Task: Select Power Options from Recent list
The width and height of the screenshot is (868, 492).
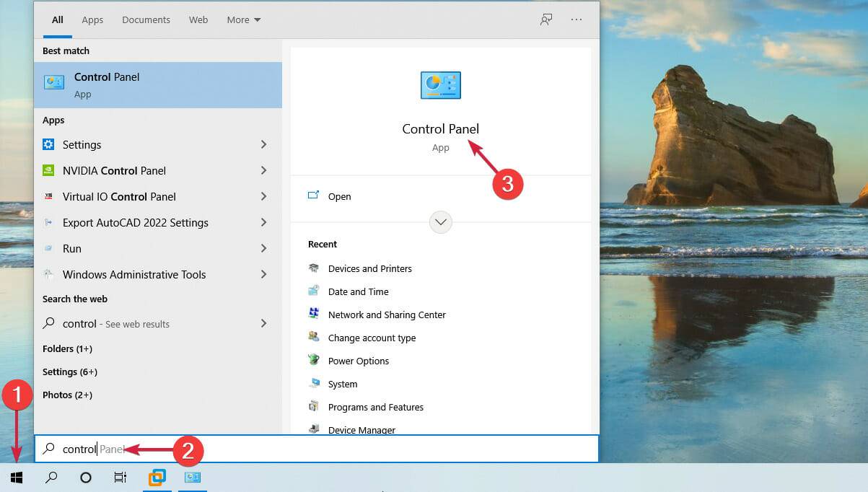Action: pos(358,361)
